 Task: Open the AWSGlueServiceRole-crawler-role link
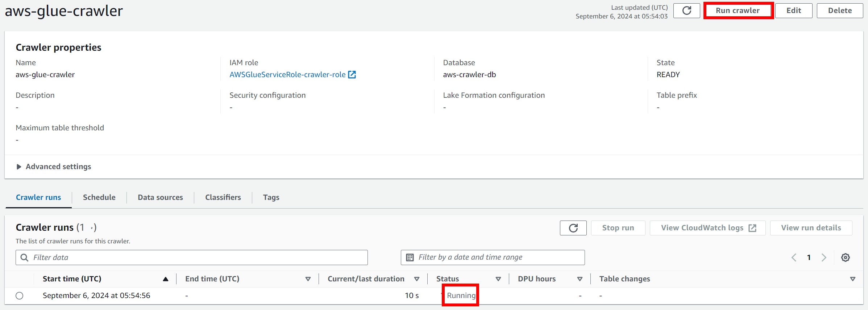(287, 75)
